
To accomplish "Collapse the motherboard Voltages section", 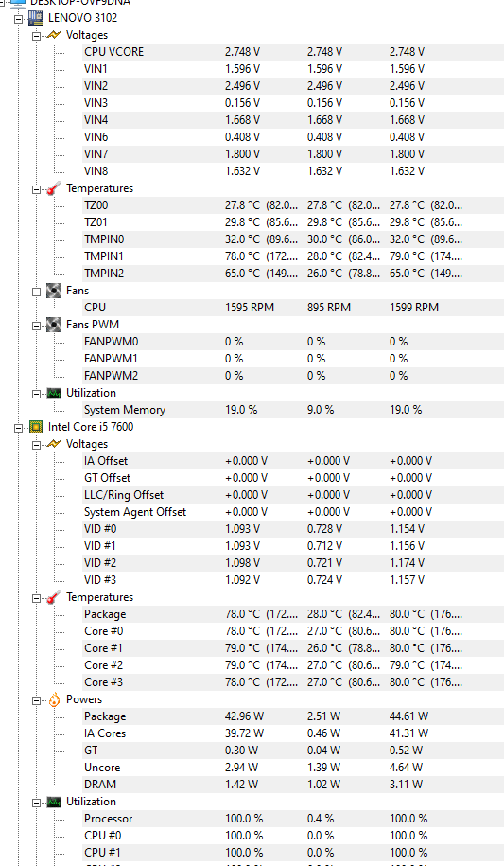I will (x=36, y=36).
